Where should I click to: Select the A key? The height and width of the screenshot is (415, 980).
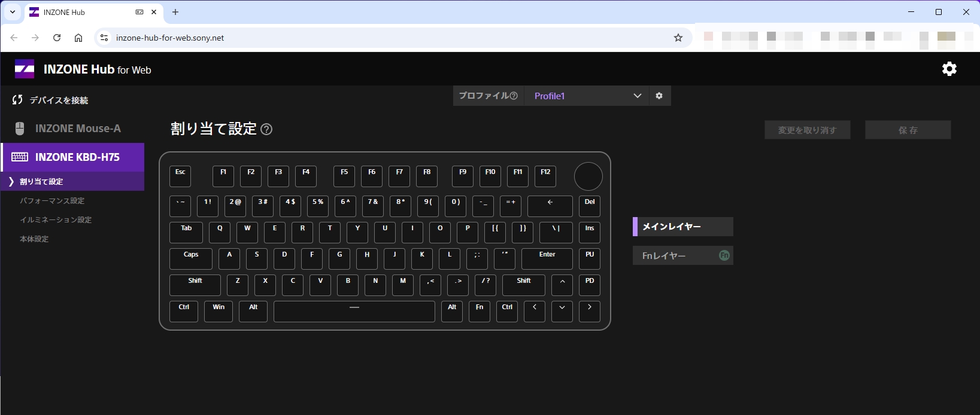click(x=229, y=259)
